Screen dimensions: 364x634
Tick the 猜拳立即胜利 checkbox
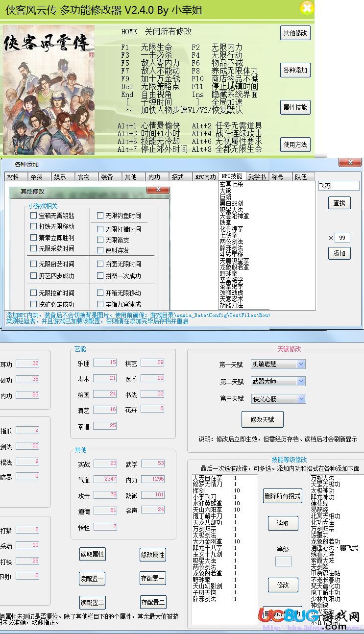pyautogui.click(x=52, y=238)
